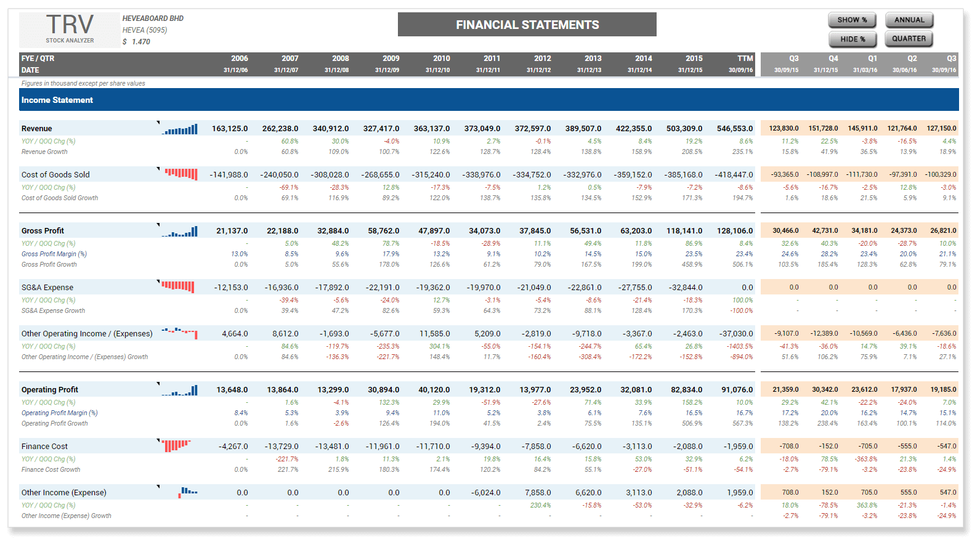Click Cost of Goods Sold TTM value -418,447.0
The image size is (980, 547).
coord(734,175)
